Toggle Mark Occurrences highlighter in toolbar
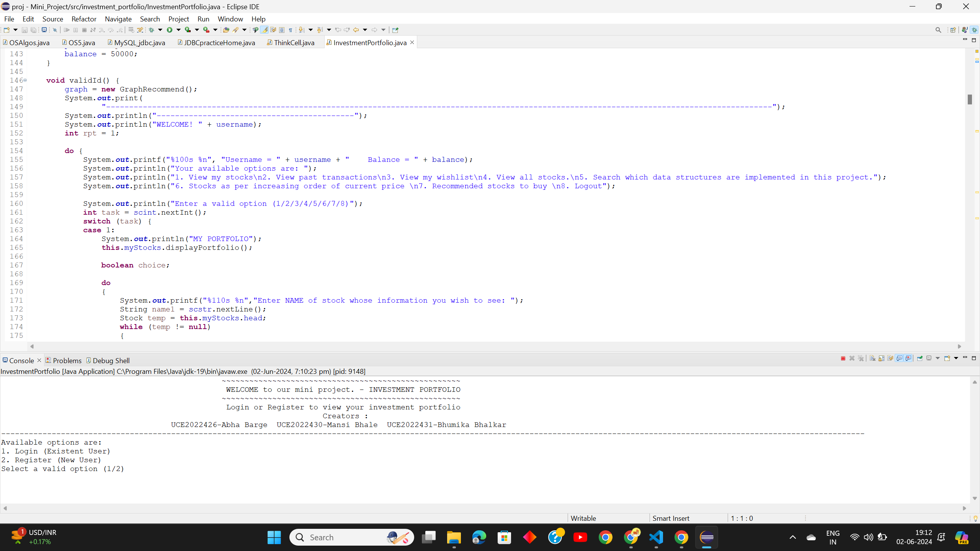Viewport: 980px width, 551px height. click(x=265, y=30)
